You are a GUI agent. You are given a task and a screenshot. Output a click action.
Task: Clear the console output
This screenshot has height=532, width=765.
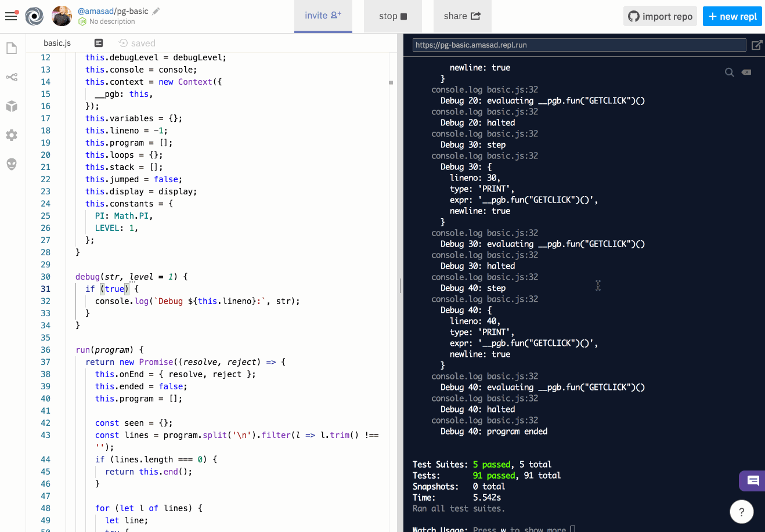(746, 73)
